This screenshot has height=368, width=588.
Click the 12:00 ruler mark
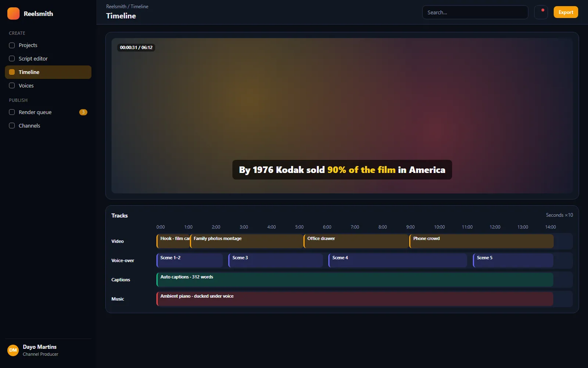(x=495, y=227)
